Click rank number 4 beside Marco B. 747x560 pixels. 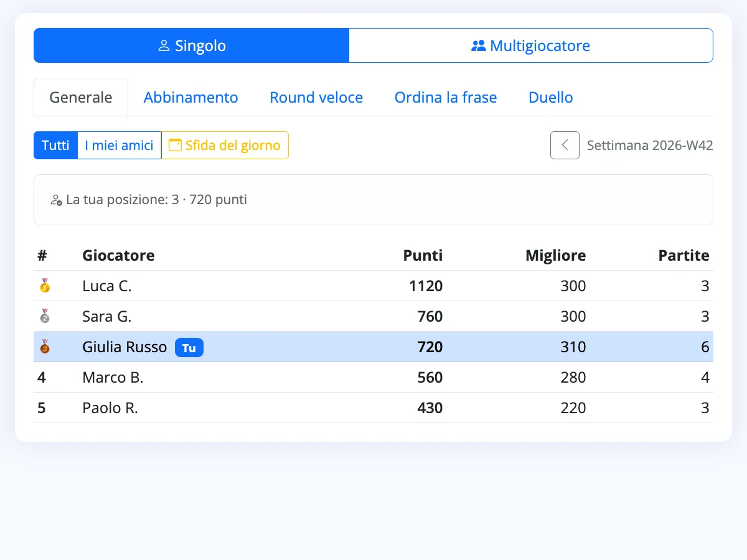[x=42, y=377]
